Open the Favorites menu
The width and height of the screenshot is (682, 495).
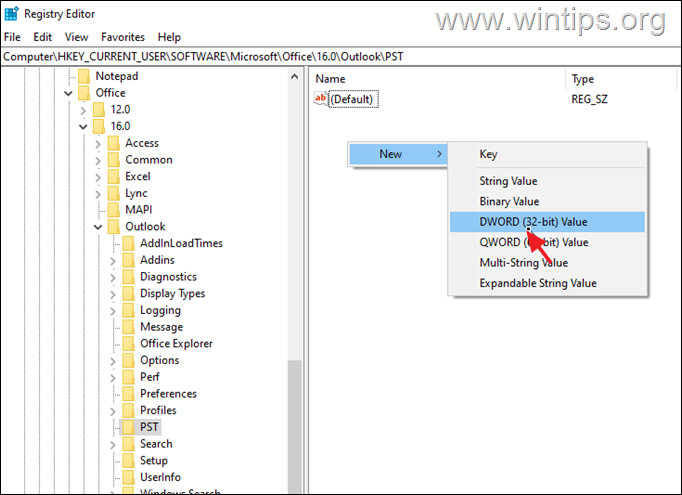tap(123, 37)
